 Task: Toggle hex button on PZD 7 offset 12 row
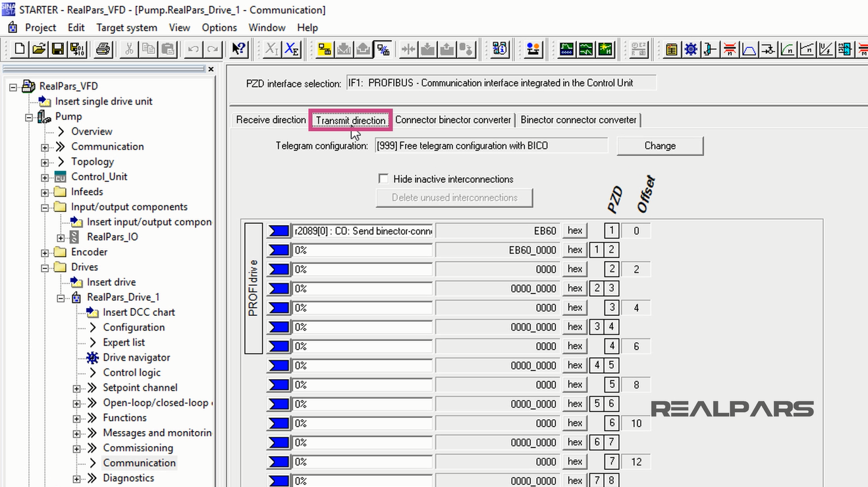point(575,461)
